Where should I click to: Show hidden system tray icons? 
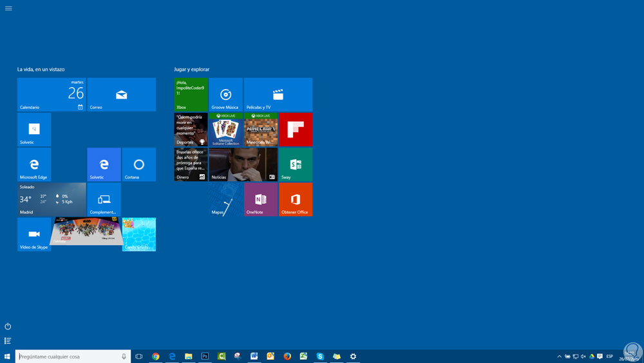(559, 357)
